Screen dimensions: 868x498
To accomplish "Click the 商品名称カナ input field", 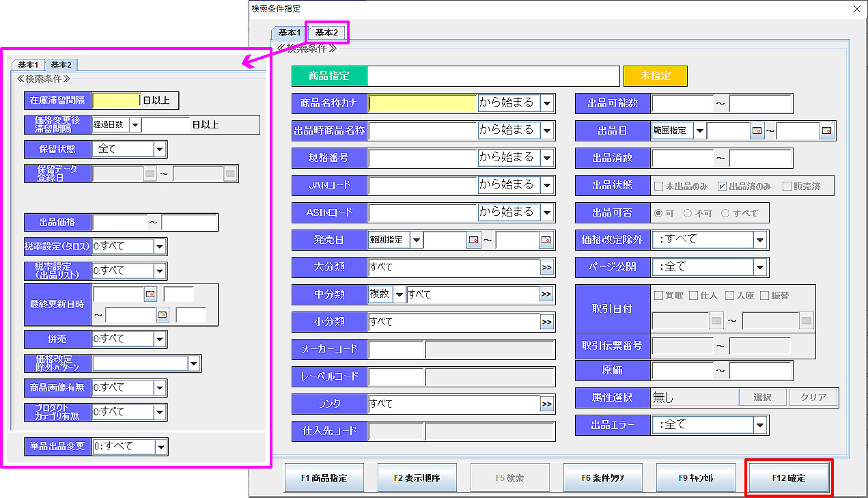I will pos(423,103).
